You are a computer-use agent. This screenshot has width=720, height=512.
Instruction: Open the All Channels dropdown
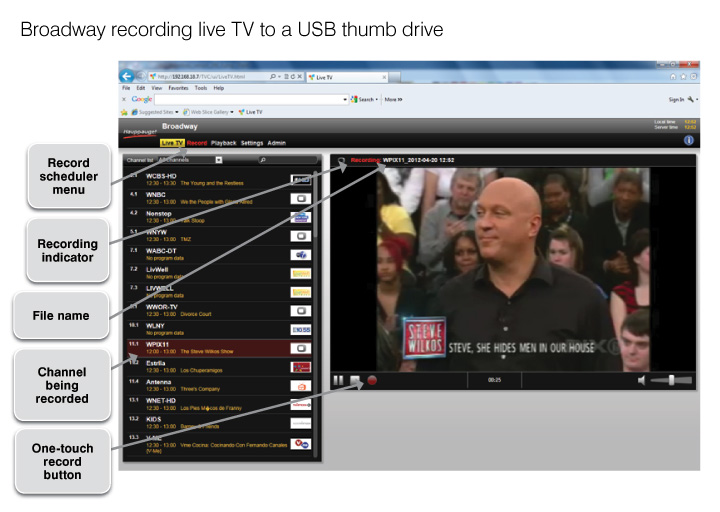pos(218,160)
